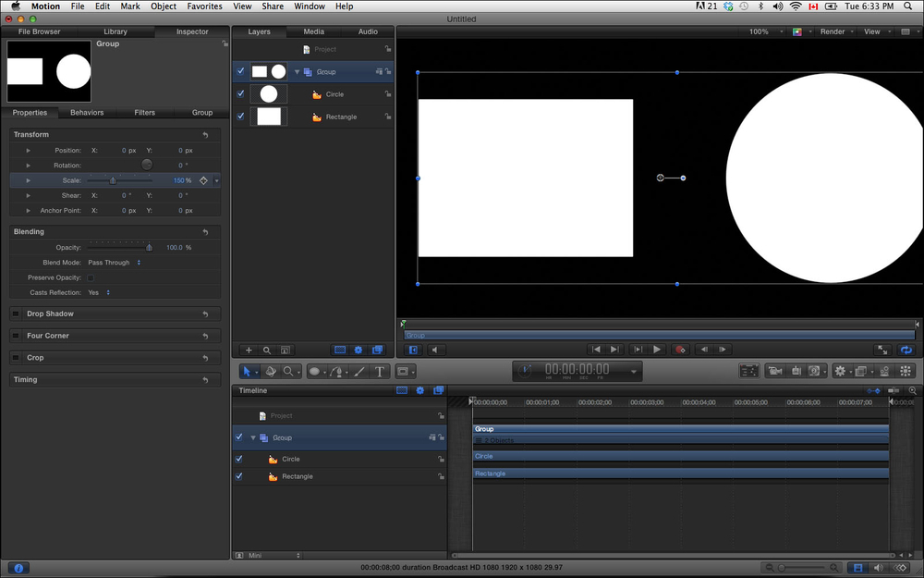Open the Object menu in the menu bar
Image resolution: width=924 pixels, height=578 pixels.
click(x=164, y=6)
